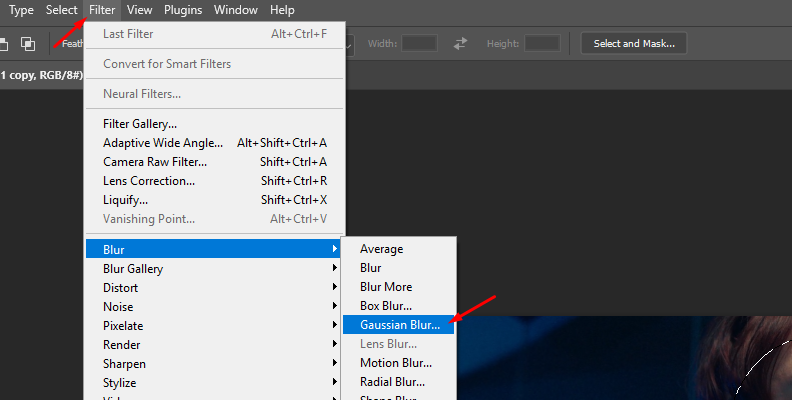Expand the Noise filter submenu

point(118,307)
